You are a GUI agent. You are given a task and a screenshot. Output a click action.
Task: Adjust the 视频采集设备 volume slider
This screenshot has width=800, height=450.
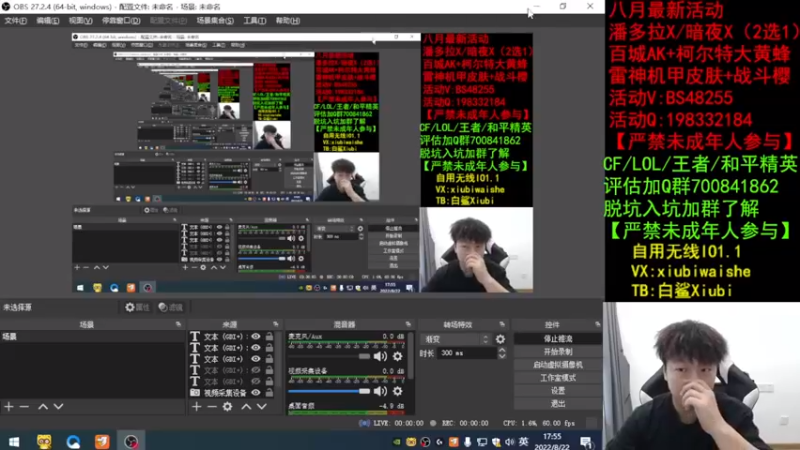click(x=329, y=391)
